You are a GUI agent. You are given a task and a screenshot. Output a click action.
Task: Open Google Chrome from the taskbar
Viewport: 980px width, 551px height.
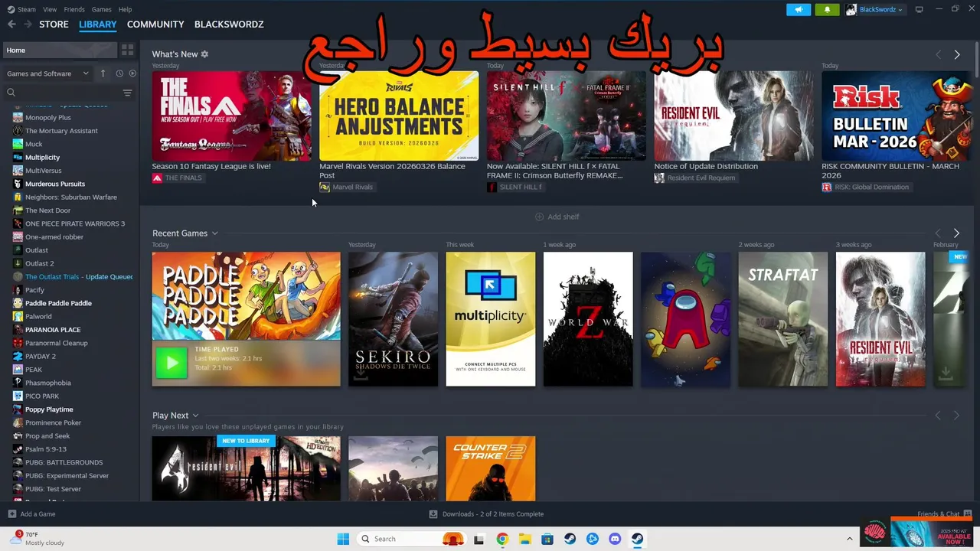[x=502, y=539]
